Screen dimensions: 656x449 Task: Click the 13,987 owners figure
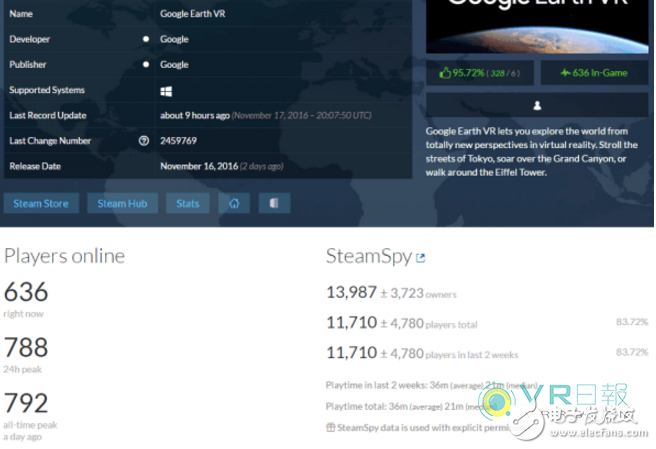pyautogui.click(x=351, y=292)
